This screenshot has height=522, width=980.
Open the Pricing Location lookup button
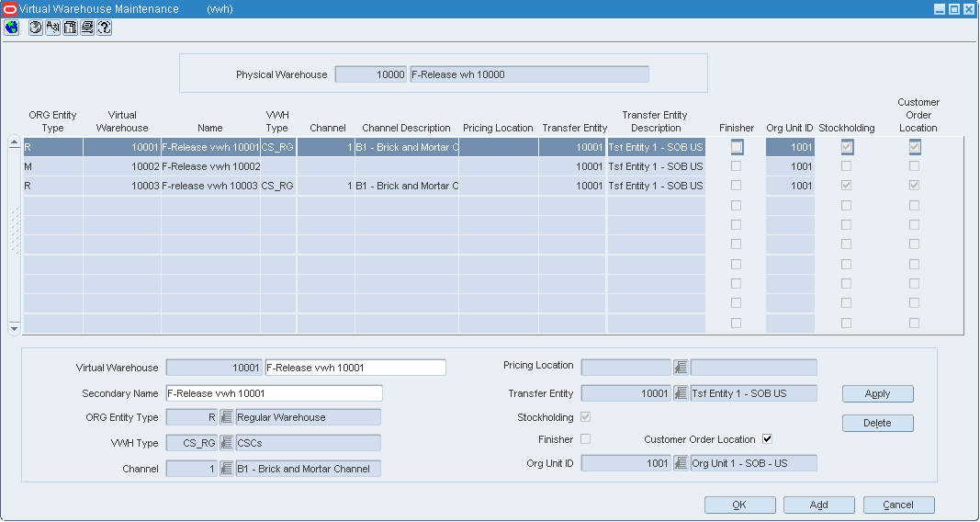(681, 367)
